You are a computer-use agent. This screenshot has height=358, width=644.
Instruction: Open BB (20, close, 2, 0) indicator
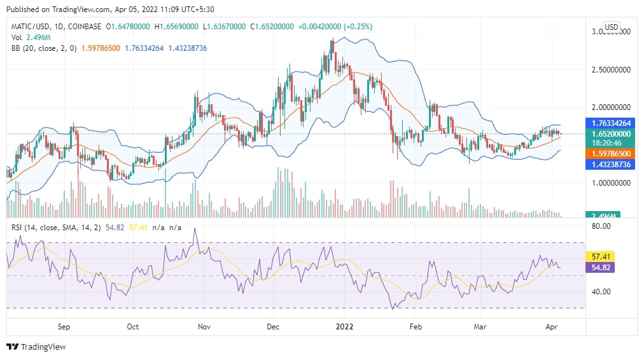coord(44,48)
